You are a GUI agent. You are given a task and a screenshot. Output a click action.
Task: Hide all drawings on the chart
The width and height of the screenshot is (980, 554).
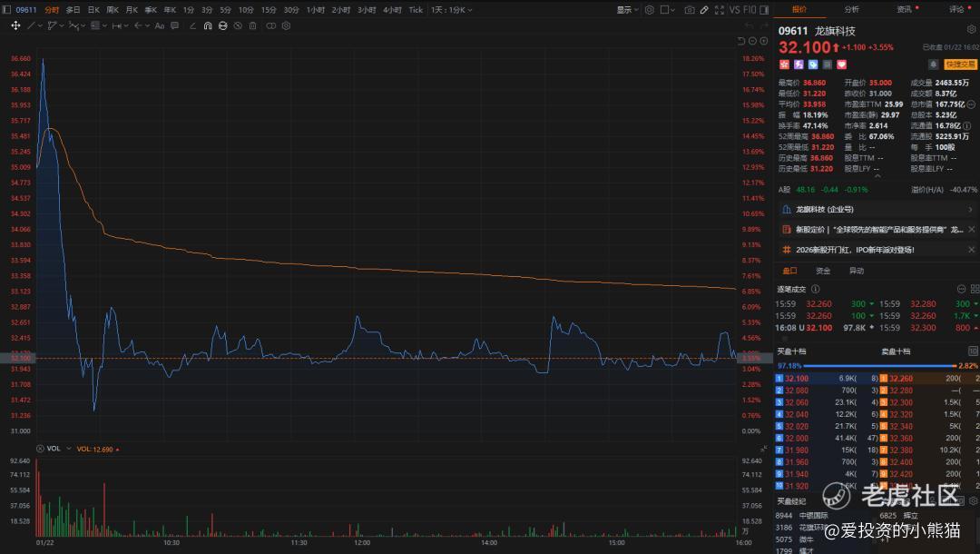[x=238, y=25]
